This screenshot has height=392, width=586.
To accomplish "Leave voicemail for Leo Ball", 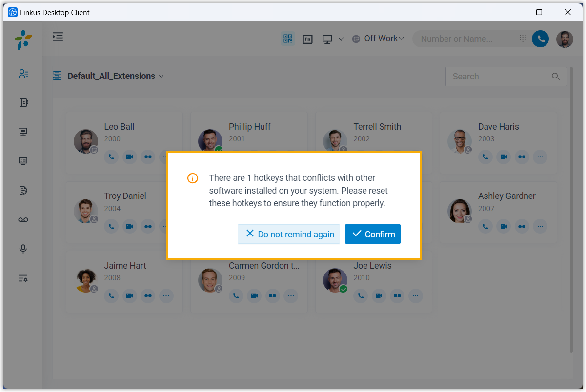I will point(148,157).
